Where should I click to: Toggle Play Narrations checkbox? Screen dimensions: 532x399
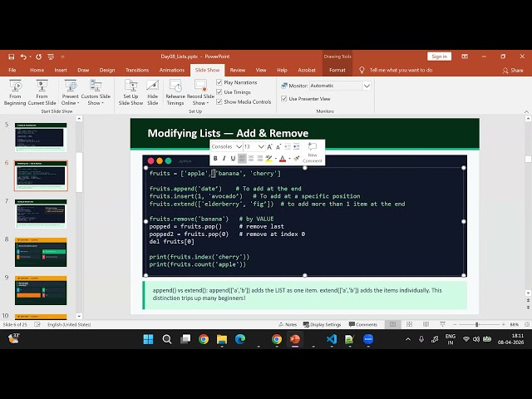(219, 82)
